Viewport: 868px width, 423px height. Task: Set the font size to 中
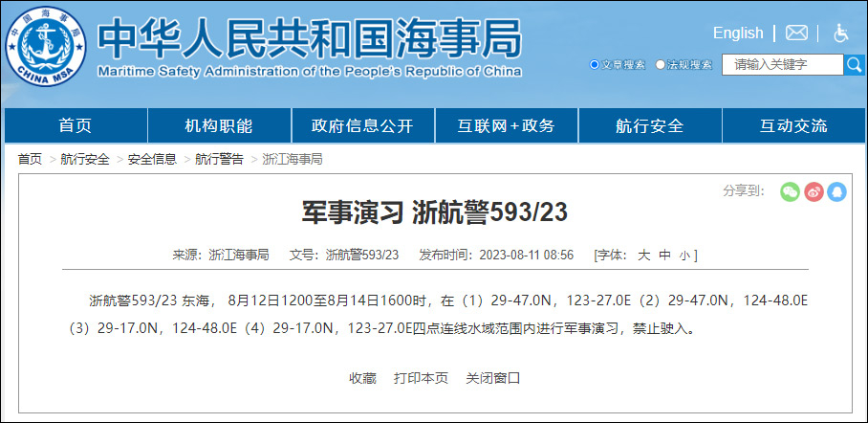click(x=664, y=255)
